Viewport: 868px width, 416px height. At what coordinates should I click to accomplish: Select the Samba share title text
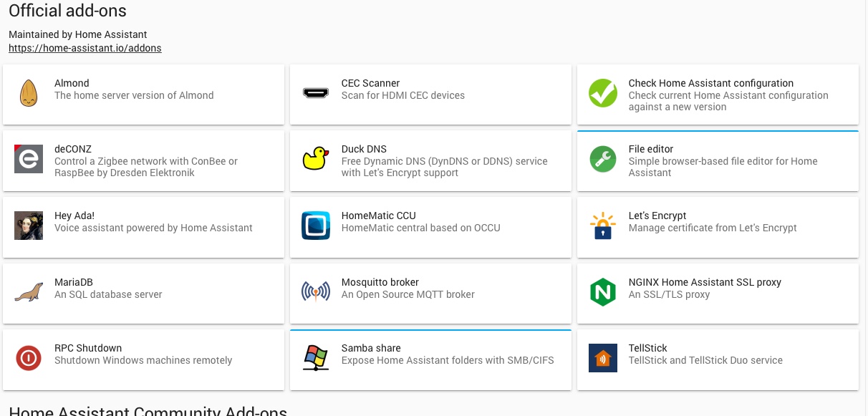click(x=371, y=348)
